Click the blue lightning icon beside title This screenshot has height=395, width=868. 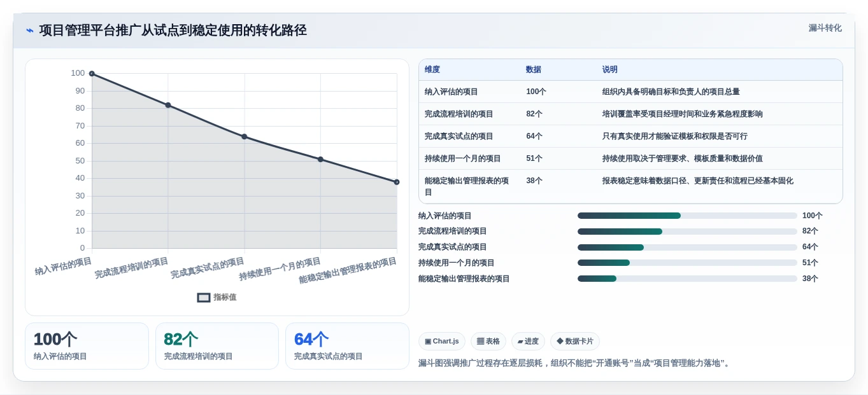(30, 30)
